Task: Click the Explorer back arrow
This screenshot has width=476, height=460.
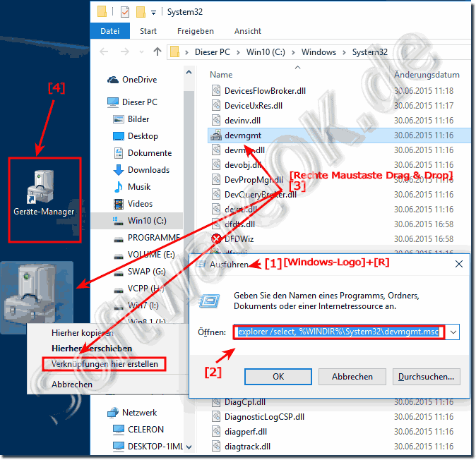Action: [104, 52]
